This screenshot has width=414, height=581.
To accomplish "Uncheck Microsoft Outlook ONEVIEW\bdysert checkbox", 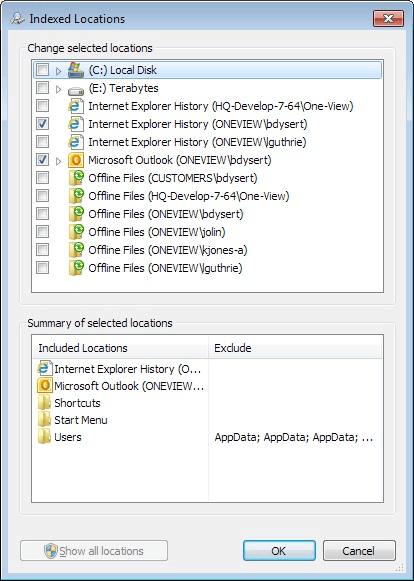I will point(42,159).
